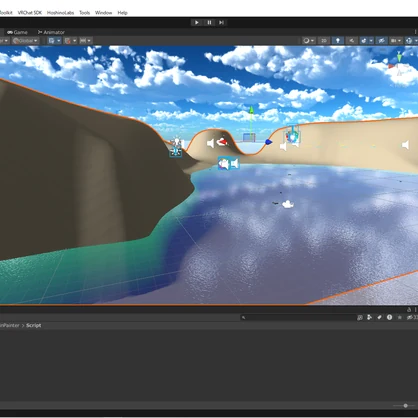Toggle hidden objects scene visibility
Viewport: 418px width, 418px height.
(x=381, y=41)
